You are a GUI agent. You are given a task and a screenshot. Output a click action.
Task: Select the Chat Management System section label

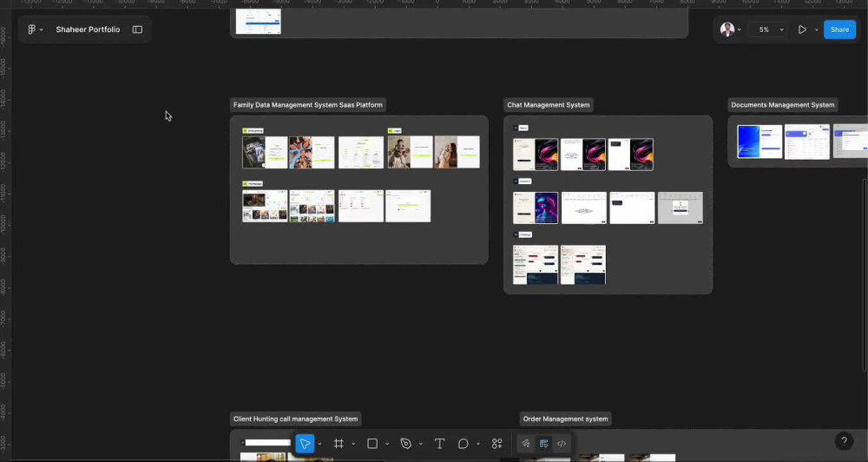pos(548,105)
